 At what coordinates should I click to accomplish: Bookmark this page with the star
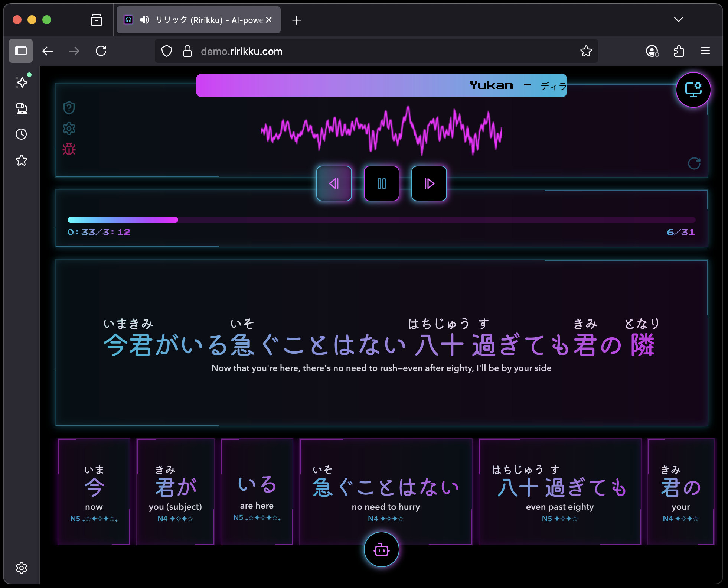coord(586,51)
